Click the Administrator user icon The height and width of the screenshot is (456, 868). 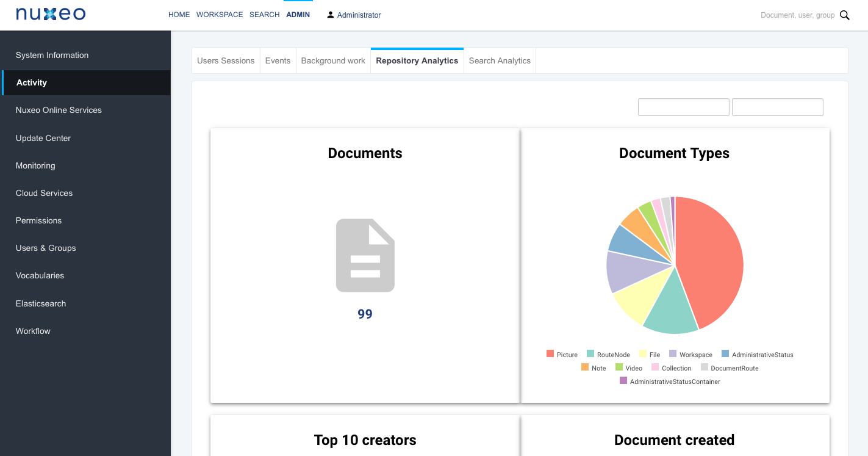[331, 15]
